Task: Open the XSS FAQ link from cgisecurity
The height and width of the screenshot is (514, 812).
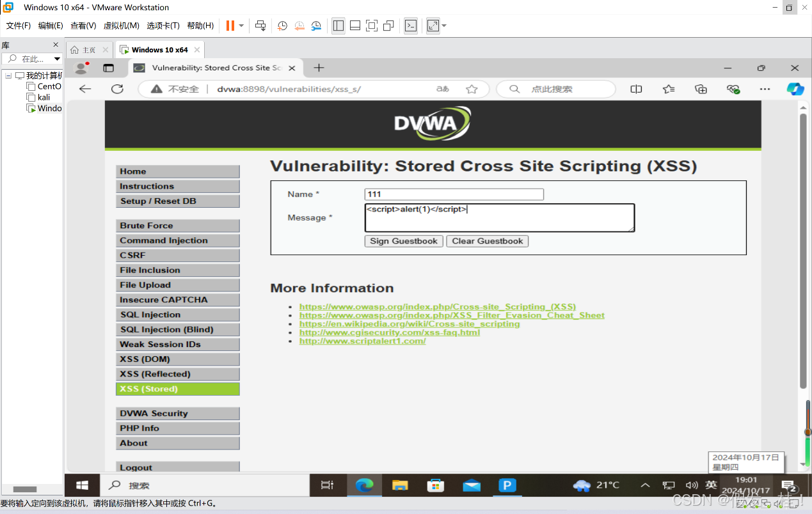Action: coord(390,332)
